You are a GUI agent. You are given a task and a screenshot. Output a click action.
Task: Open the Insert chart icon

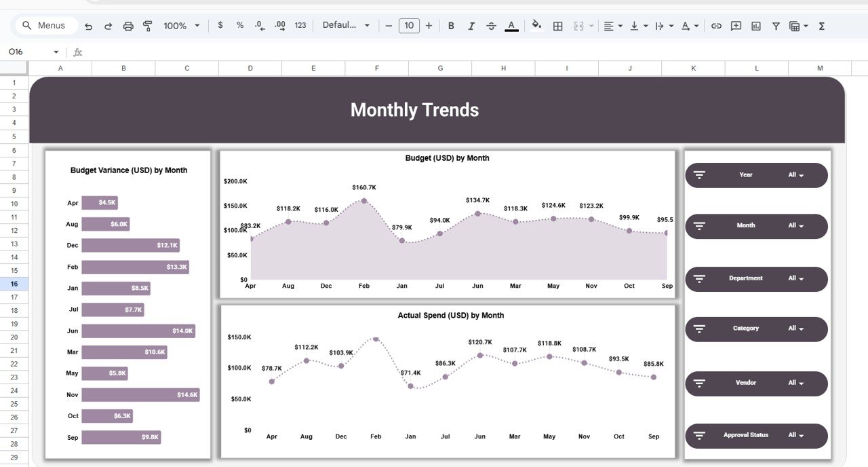tap(755, 25)
